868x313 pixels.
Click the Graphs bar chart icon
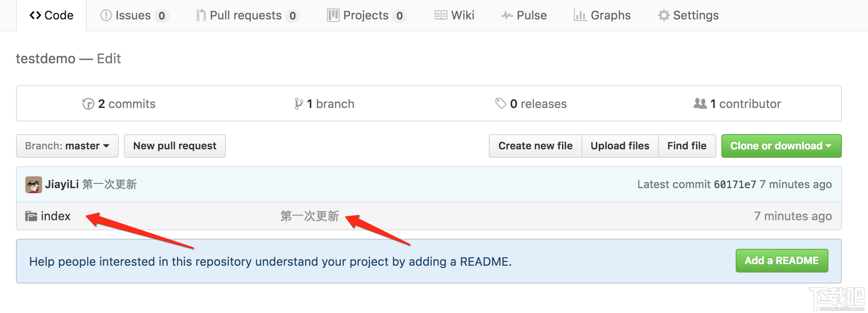(x=580, y=16)
